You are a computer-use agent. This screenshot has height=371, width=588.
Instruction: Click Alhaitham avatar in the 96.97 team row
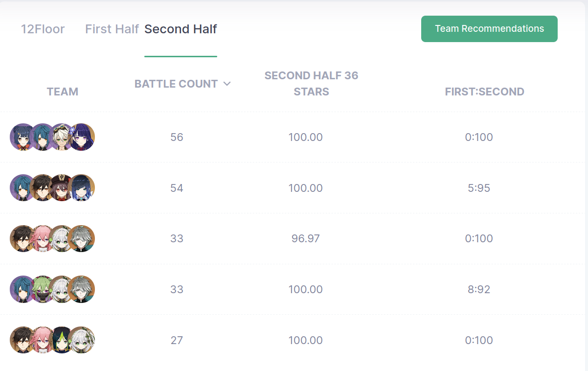[82, 239]
